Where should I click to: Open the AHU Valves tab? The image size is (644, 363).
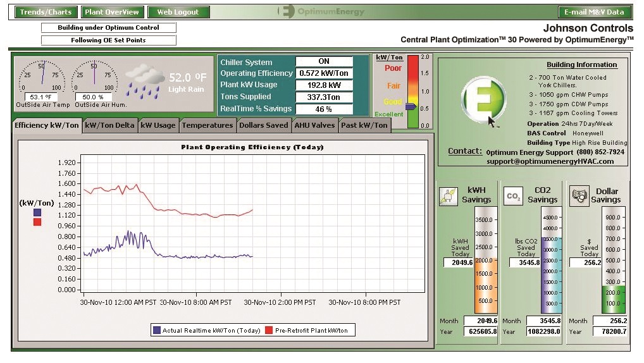(x=314, y=125)
